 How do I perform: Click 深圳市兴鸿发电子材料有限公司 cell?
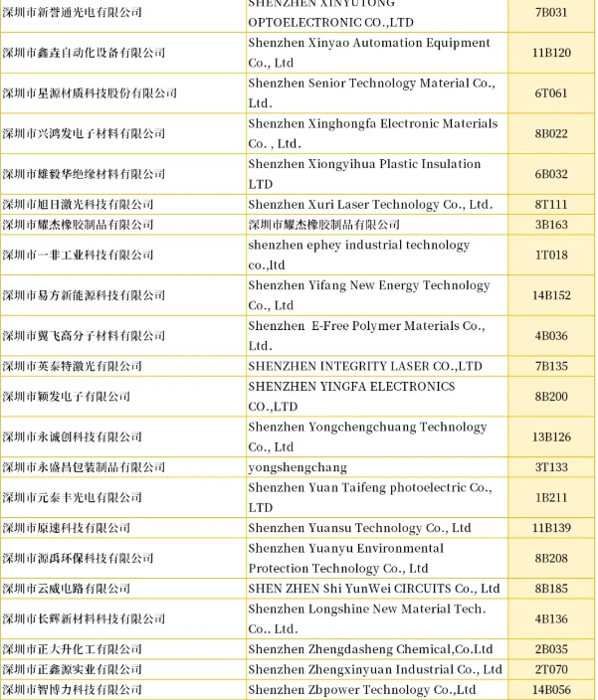point(84,133)
